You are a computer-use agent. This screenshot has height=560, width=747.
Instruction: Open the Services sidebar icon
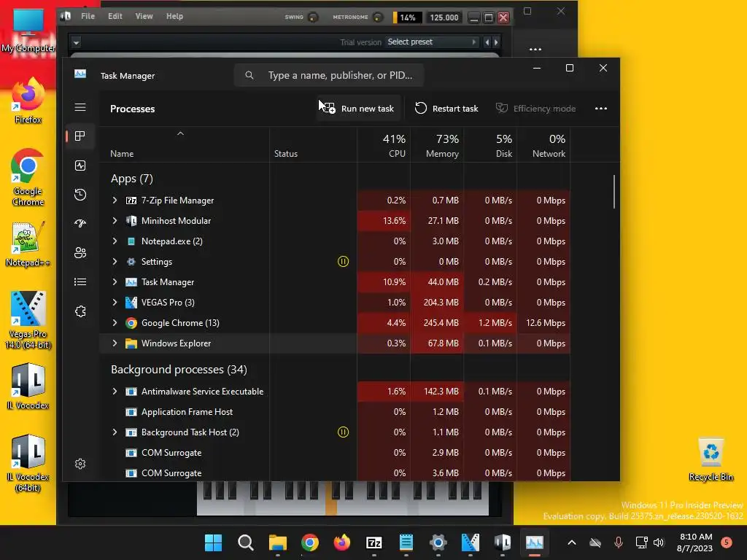click(80, 311)
